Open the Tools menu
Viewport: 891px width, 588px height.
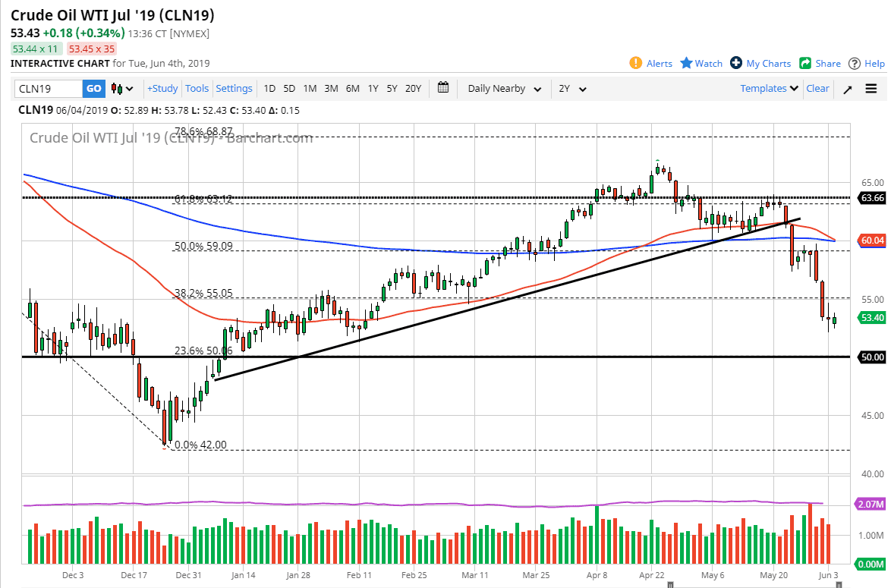[x=197, y=89]
